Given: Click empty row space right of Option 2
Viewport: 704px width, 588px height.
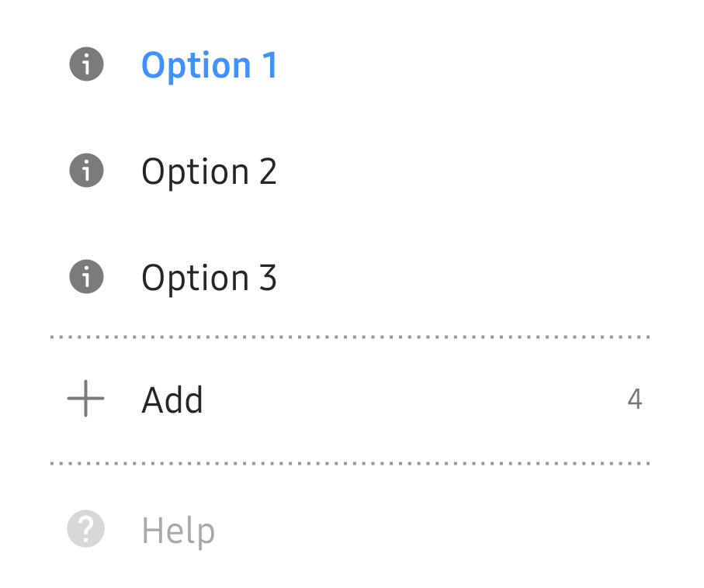Looking at the screenshot, I should point(466,171).
